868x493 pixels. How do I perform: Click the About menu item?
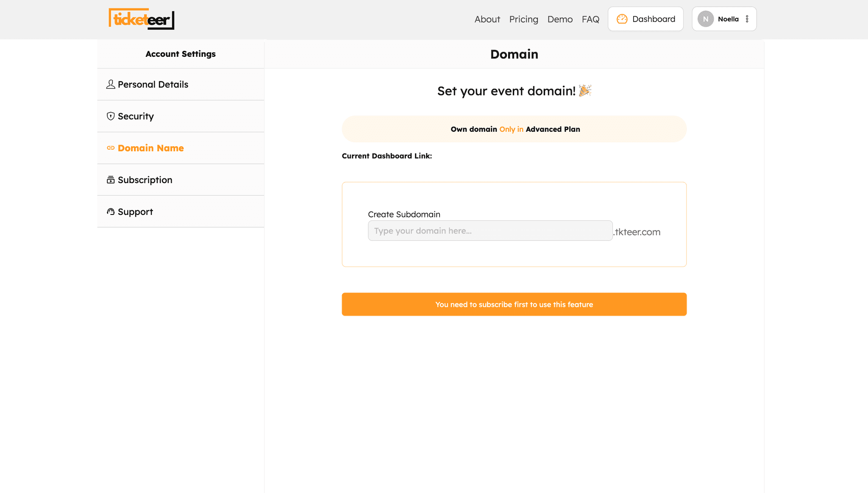tap(487, 19)
